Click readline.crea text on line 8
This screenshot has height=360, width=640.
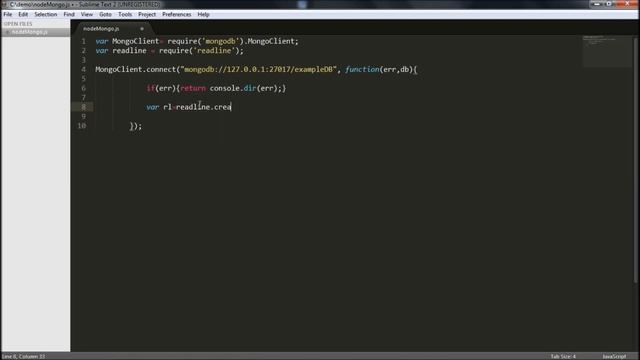click(x=203, y=107)
